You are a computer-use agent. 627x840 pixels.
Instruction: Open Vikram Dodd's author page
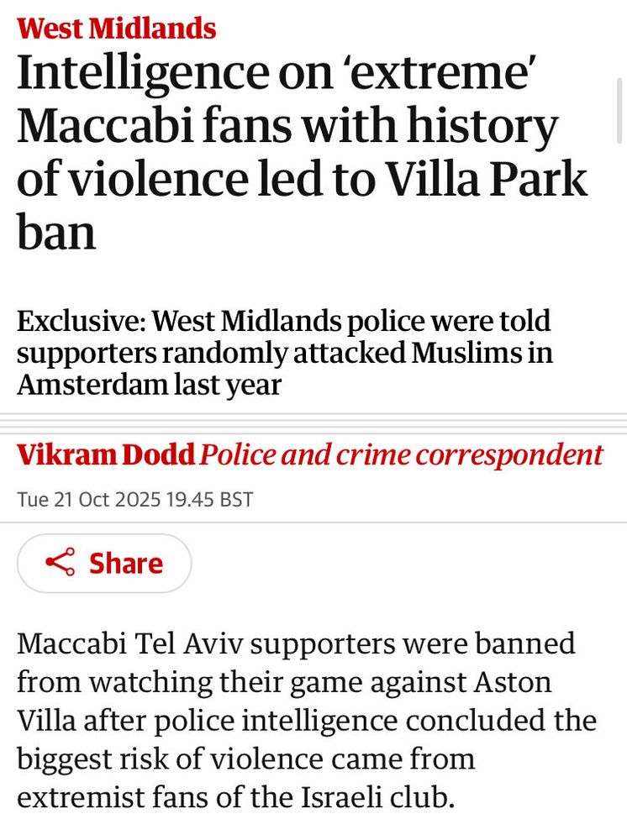pyautogui.click(x=106, y=454)
